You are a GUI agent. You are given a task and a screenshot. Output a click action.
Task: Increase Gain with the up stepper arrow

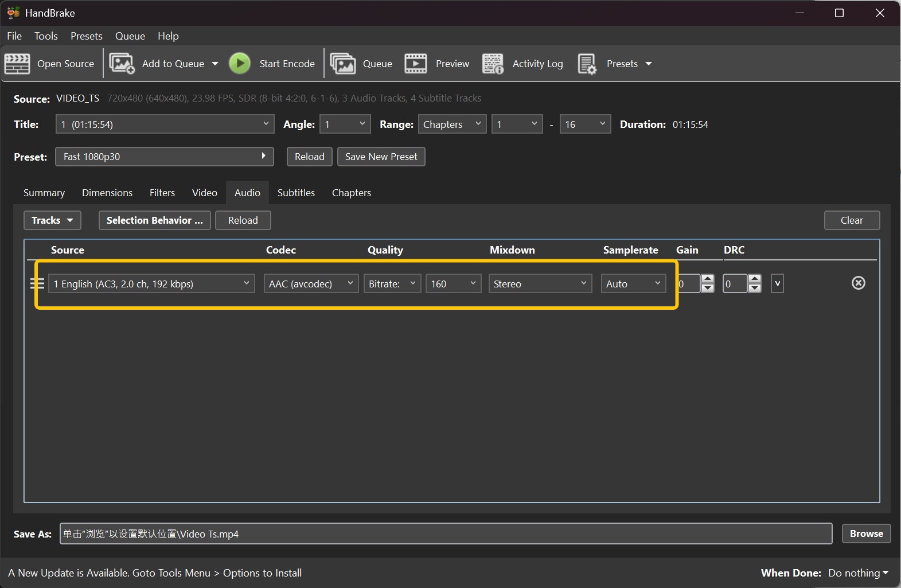(708, 279)
